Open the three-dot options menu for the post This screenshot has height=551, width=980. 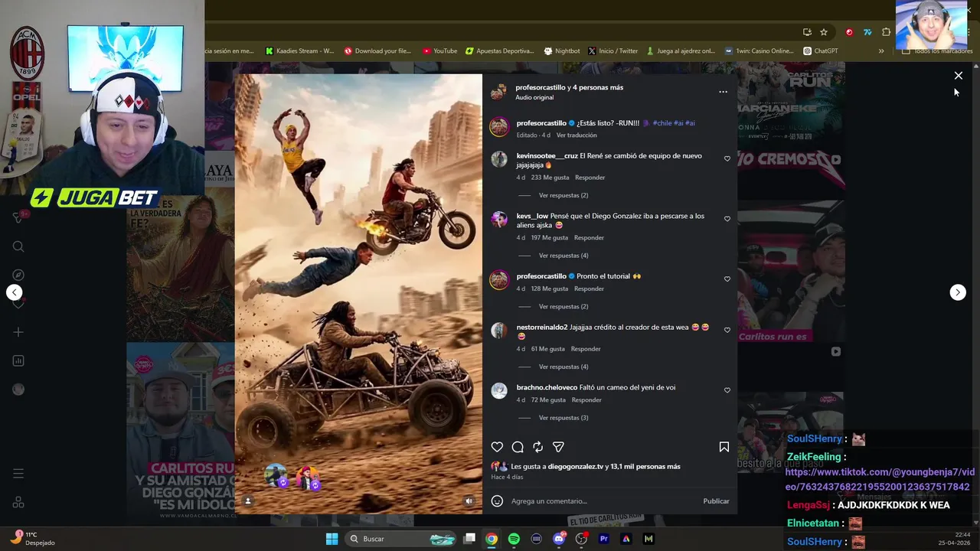pyautogui.click(x=723, y=92)
